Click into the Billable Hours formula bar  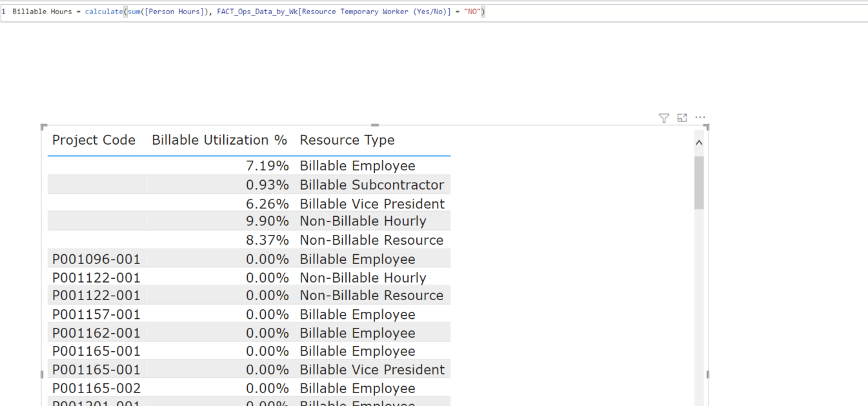(434, 12)
